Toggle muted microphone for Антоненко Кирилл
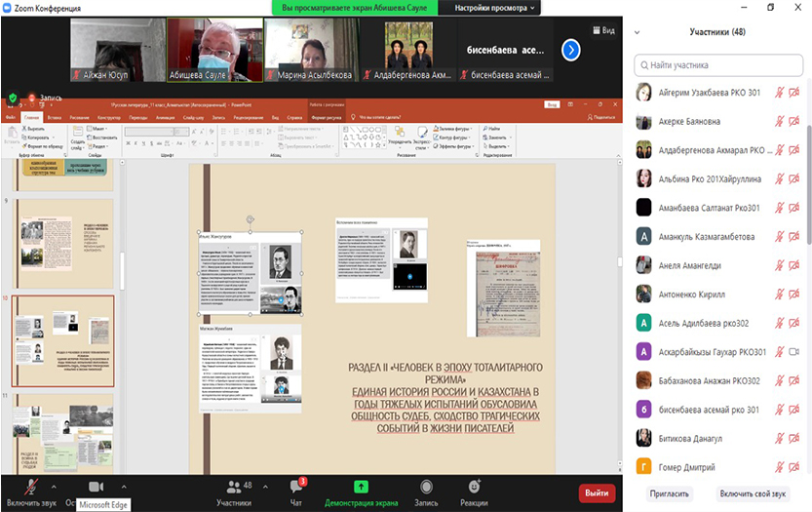This screenshot has width=812, height=512. (779, 294)
